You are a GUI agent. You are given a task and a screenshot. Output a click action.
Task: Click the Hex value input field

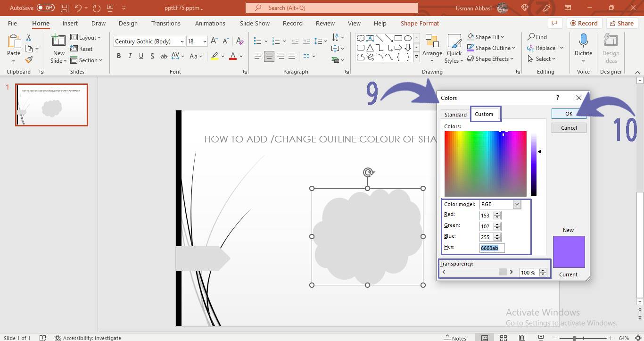492,248
